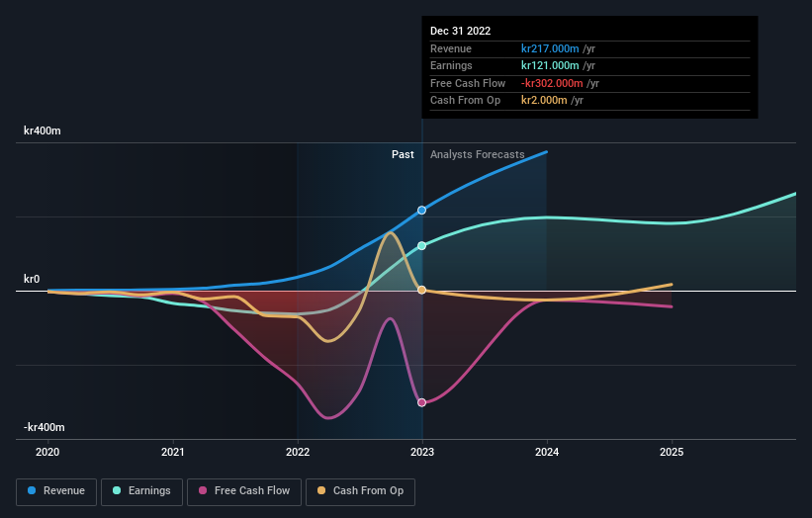Image resolution: width=812 pixels, height=518 pixels.
Task: Click the kr2.000m Cash From Op value
Action: pos(544,101)
